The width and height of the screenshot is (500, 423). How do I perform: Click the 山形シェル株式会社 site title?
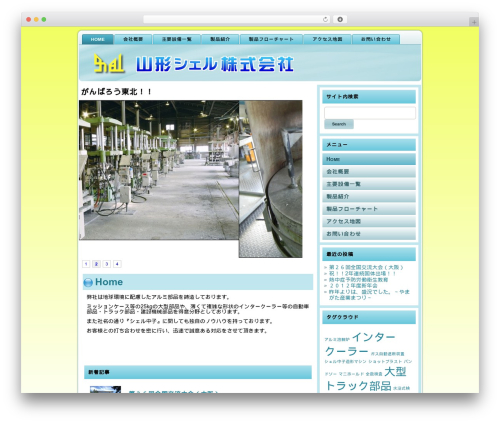(215, 64)
